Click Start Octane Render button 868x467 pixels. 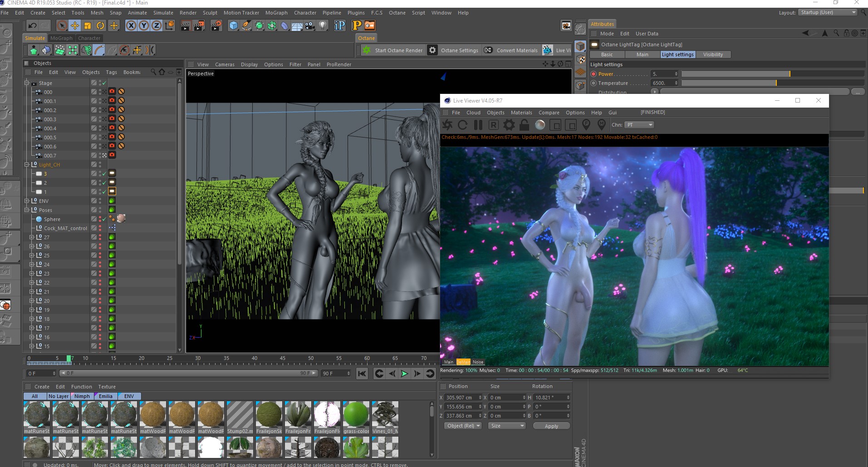(x=393, y=50)
